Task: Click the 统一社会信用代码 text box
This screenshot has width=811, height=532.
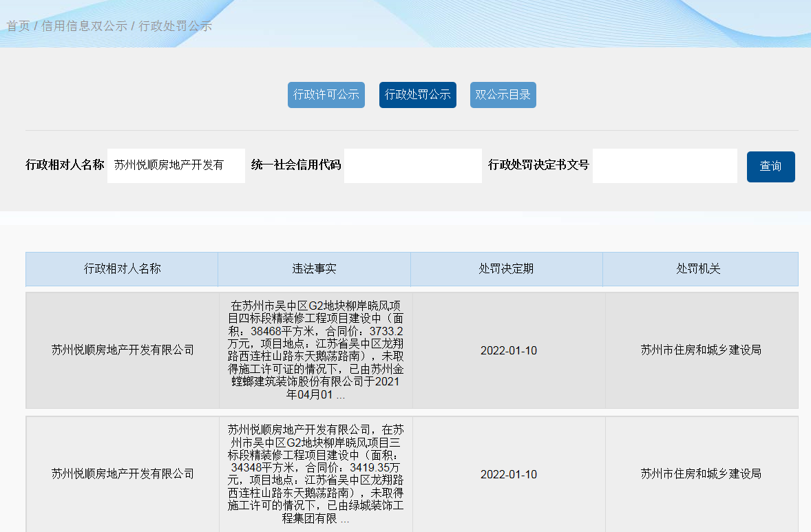Action: (x=413, y=166)
